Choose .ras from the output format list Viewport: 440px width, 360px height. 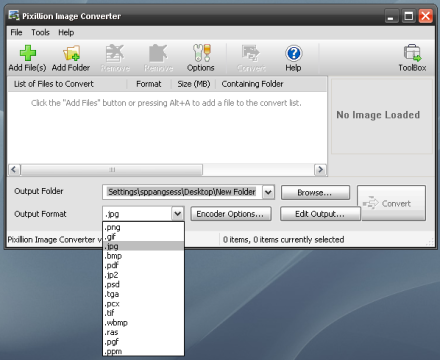tap(143, 332)
